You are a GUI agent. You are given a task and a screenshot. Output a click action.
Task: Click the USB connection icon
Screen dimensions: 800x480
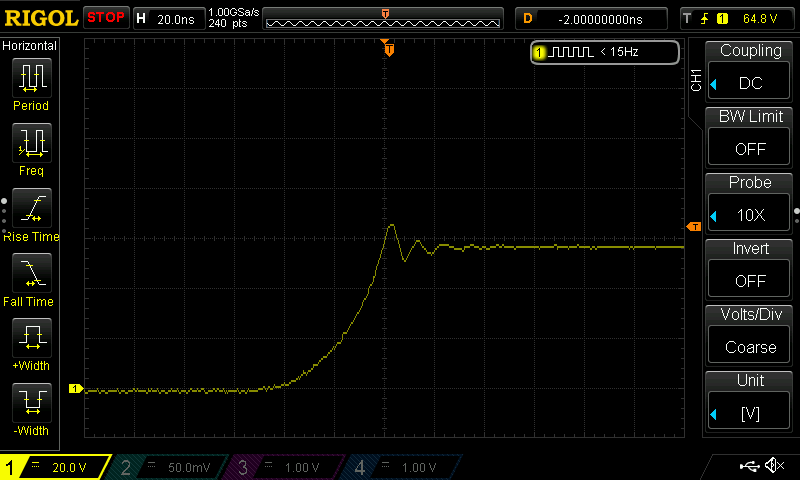tap(749, 466)
